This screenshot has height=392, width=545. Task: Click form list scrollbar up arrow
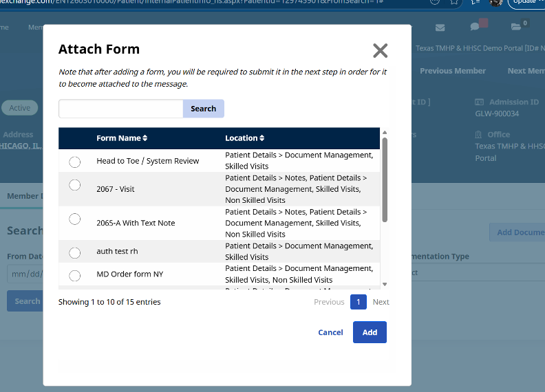pyautogui.click(x=385, y=133)
